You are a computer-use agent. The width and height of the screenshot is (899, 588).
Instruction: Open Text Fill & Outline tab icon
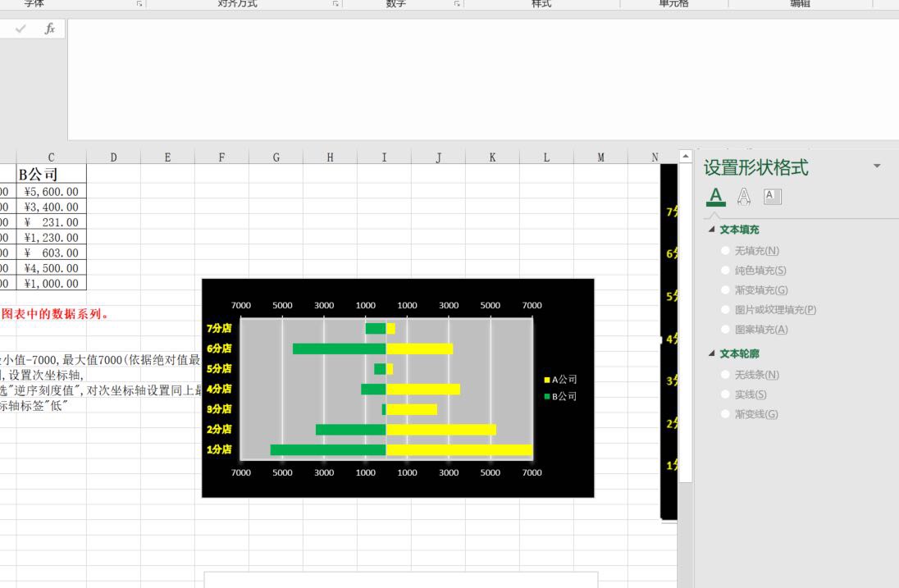tap(715, 197)
